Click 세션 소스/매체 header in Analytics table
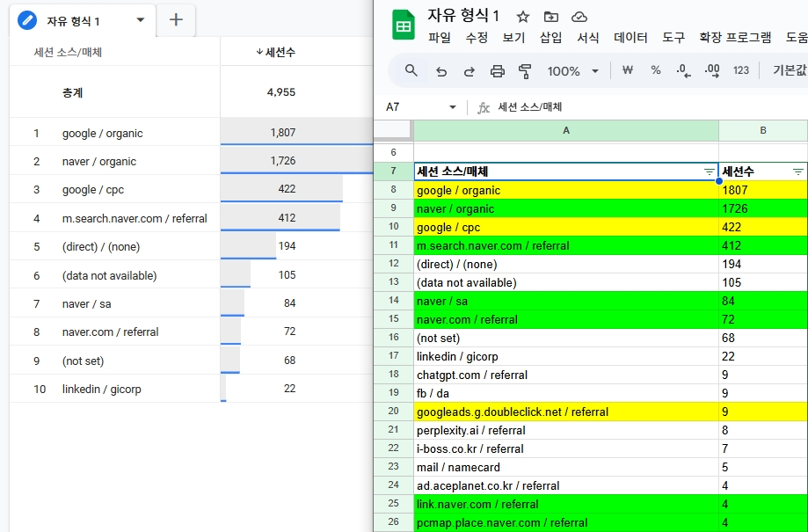Viewport: 808px width, 532px height. tap(68, 52)
